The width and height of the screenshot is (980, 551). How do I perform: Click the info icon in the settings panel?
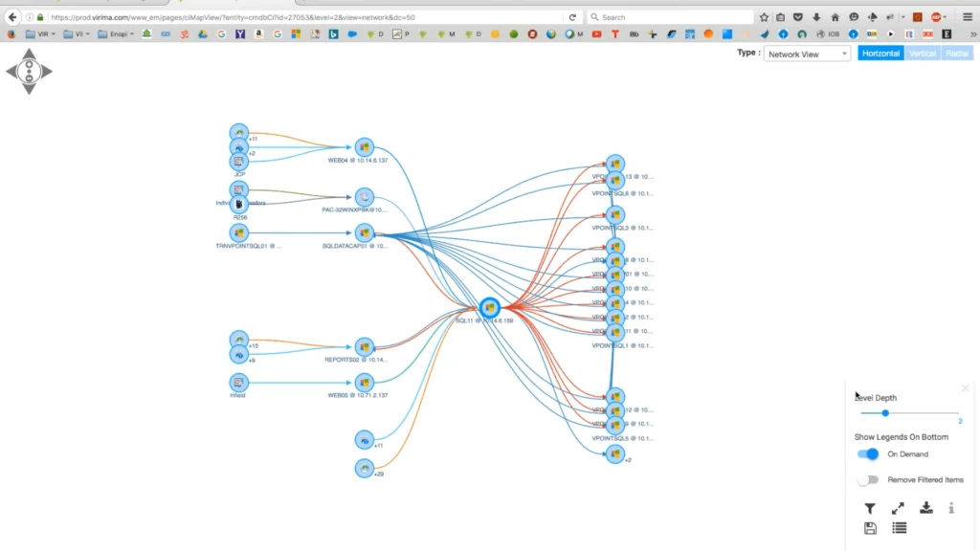[951, 508]
